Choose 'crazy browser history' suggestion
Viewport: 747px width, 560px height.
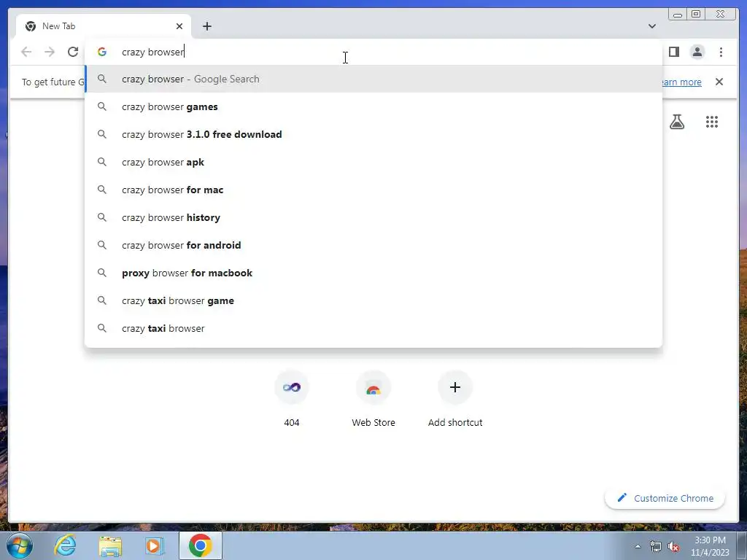pyautogui.click(x=373, y=217)
